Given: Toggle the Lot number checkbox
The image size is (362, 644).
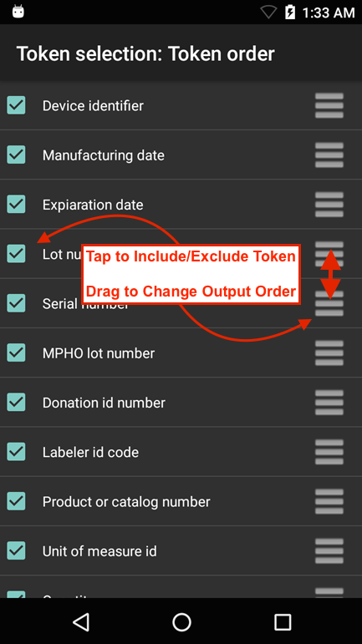Looking at the screenshot, I should (x=16, y=253).
